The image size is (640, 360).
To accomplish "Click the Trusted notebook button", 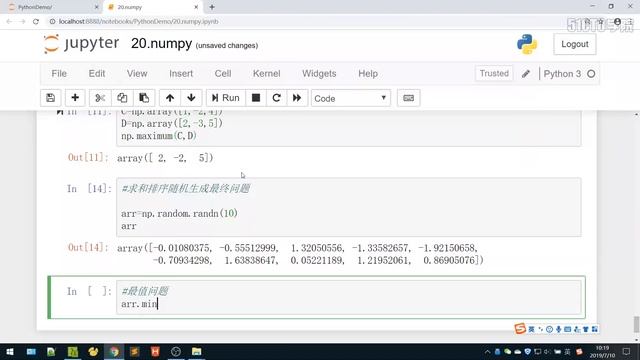I will 494,73.
